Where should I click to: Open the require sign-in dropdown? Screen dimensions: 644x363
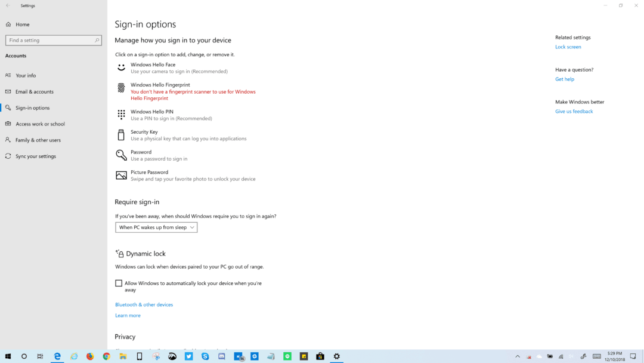click(156, 227)
